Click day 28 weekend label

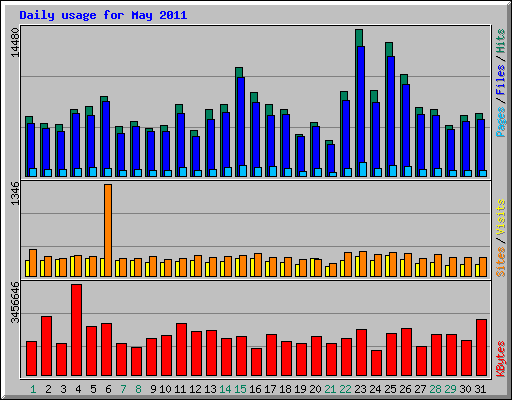(435, 389)
